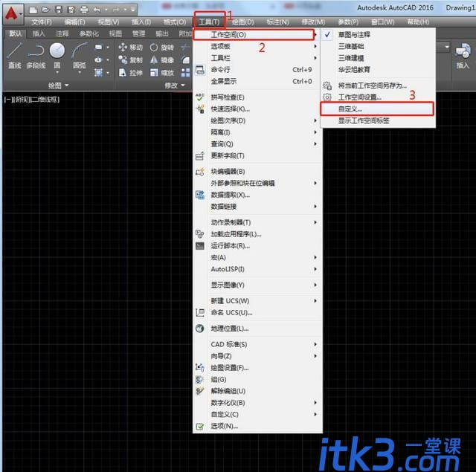
Task: Select the 旋转 Rotate tool
Action: [x=162, y=48]
